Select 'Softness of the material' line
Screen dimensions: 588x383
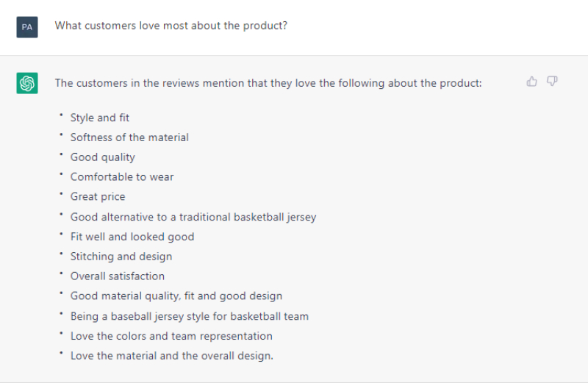(x=129, y=137)
